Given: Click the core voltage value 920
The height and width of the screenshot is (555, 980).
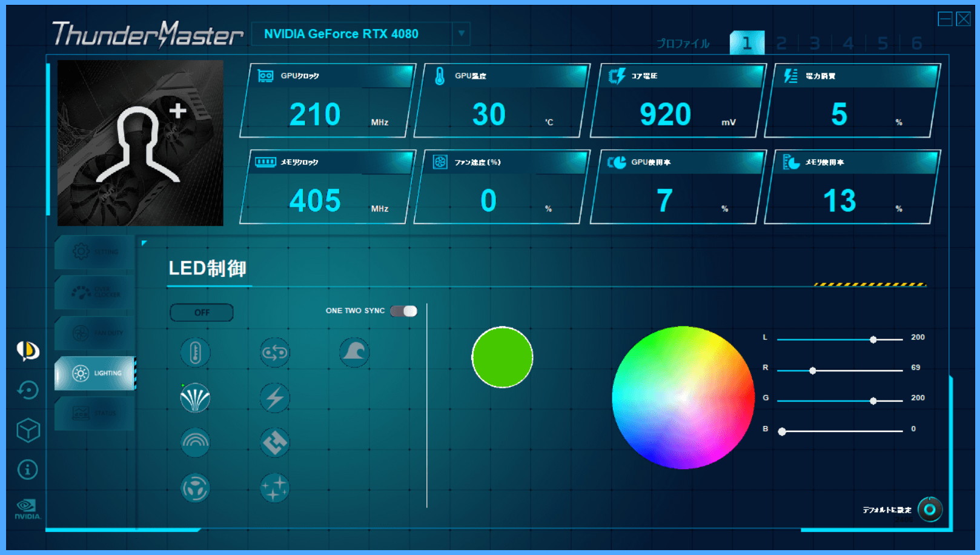Looking at the screenshot, I should (x=665, y=115).
